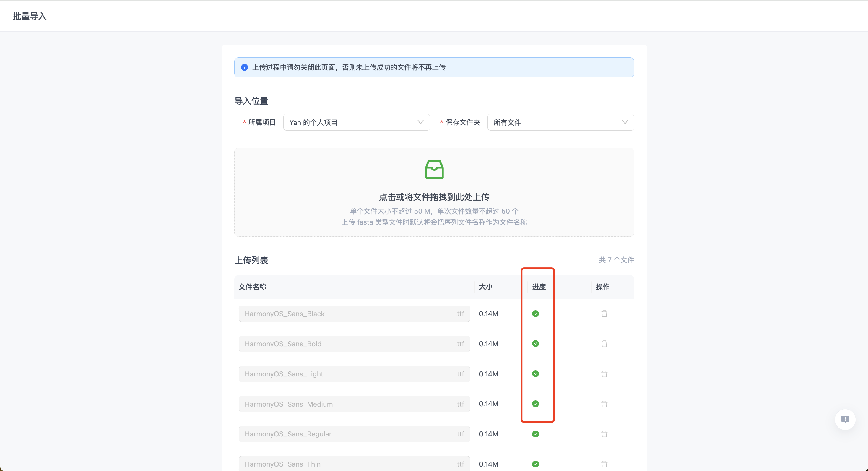
Task: Click chevron arrow of 所有文件 selector
Action: tap(625, 122)
